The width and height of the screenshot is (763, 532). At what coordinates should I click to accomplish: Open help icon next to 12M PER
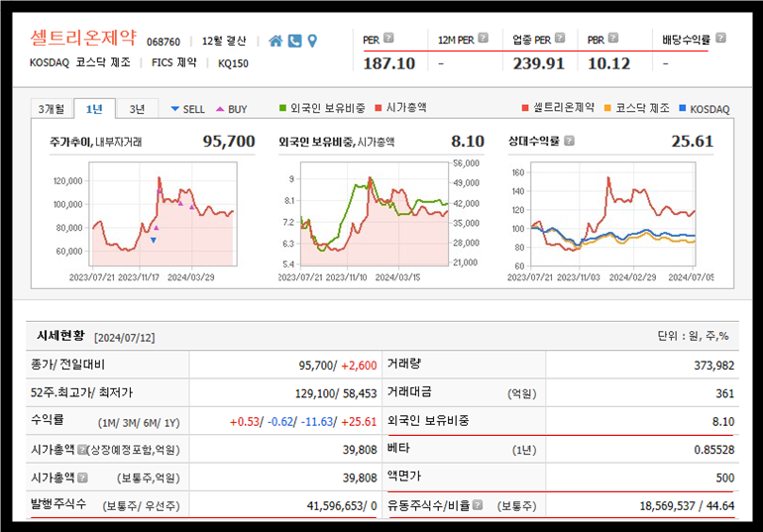tap(483, 38)
